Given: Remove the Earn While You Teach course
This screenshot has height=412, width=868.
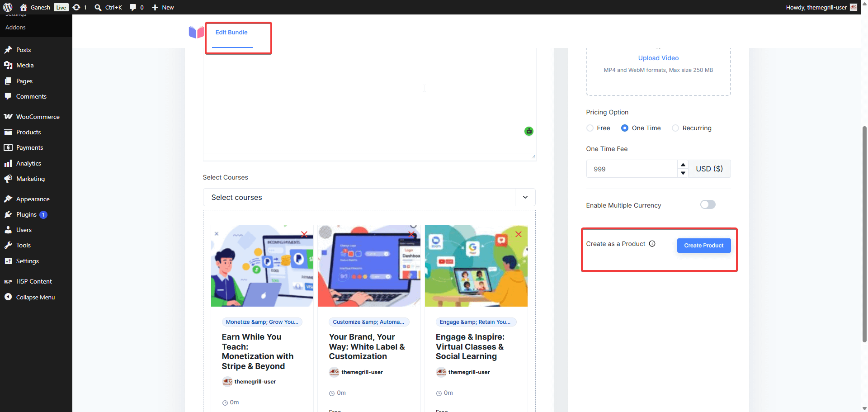Looking at the screenshot, I should [304, 234].
